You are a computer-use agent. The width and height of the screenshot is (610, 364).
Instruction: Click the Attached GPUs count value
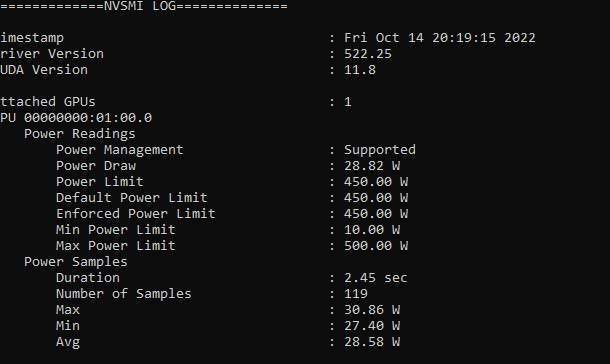348,102
